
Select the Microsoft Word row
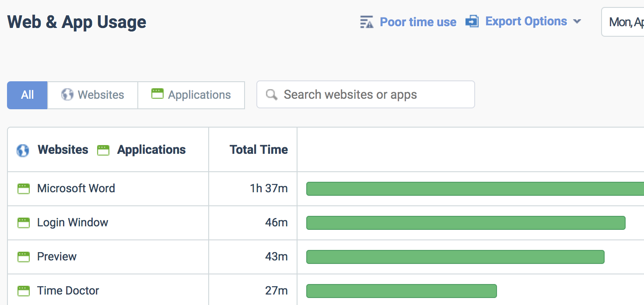click(325, 189)
